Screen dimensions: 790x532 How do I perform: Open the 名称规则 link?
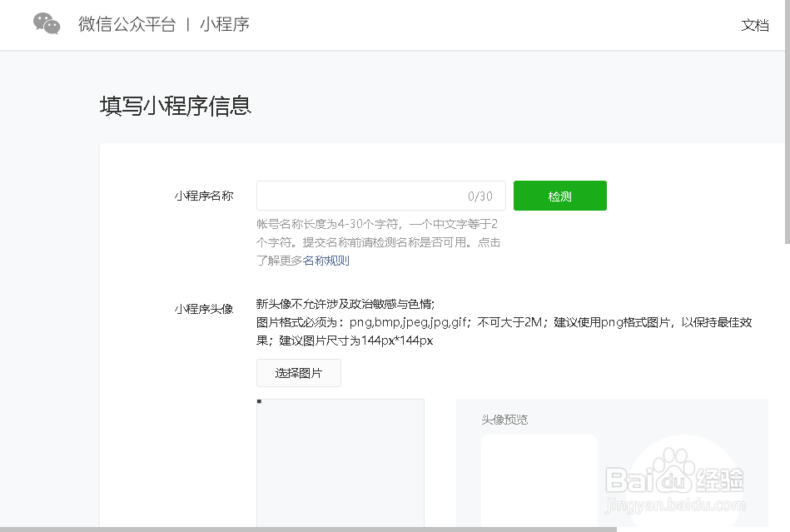click(x=326, y=261)
